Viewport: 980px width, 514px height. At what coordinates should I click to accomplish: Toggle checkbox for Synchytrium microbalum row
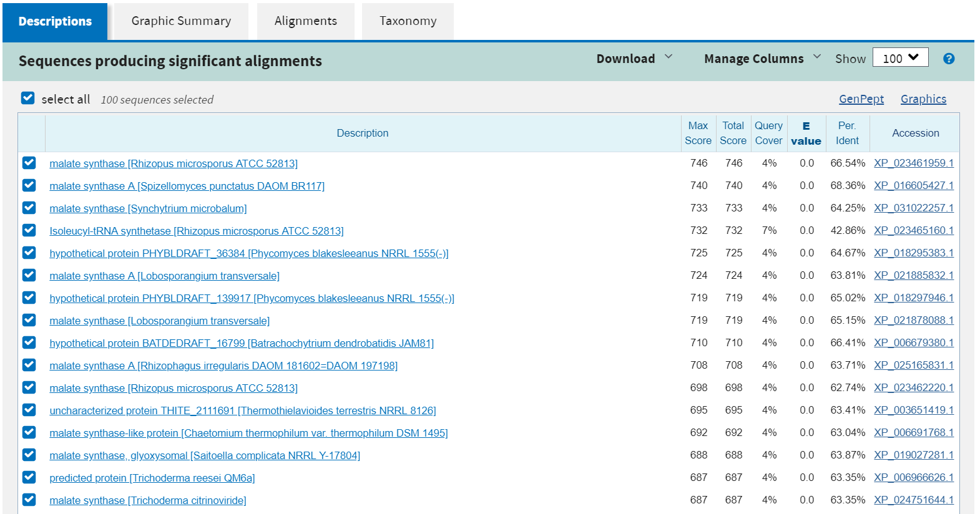pyautogui.click(x=29, y=208)
